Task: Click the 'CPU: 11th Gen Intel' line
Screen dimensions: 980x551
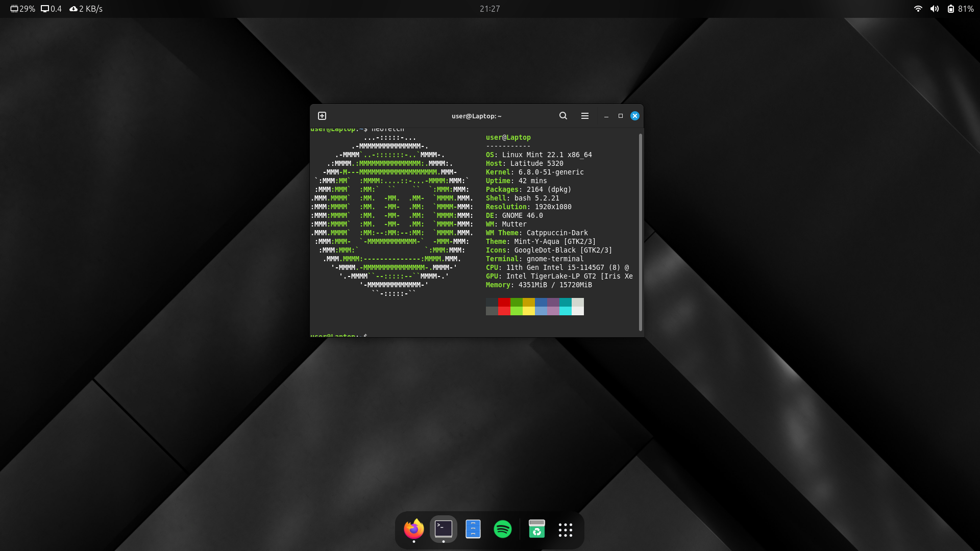Action: point(557,267)
